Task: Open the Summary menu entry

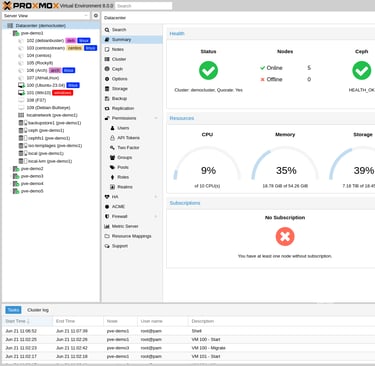Action: pos(132,40)
